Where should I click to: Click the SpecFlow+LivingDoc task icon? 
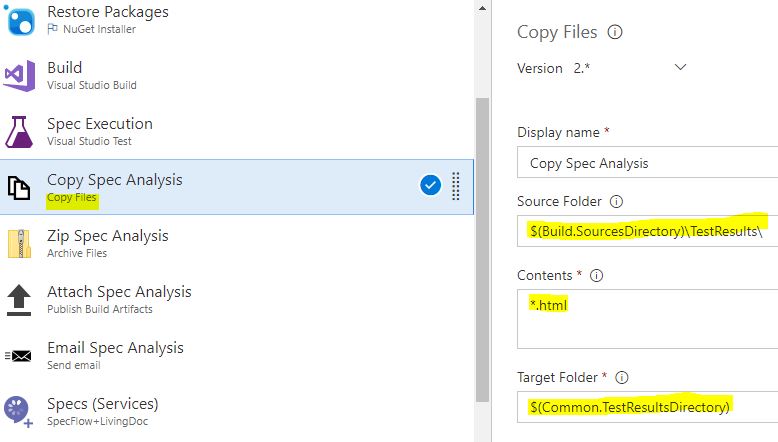coord(19,412)
